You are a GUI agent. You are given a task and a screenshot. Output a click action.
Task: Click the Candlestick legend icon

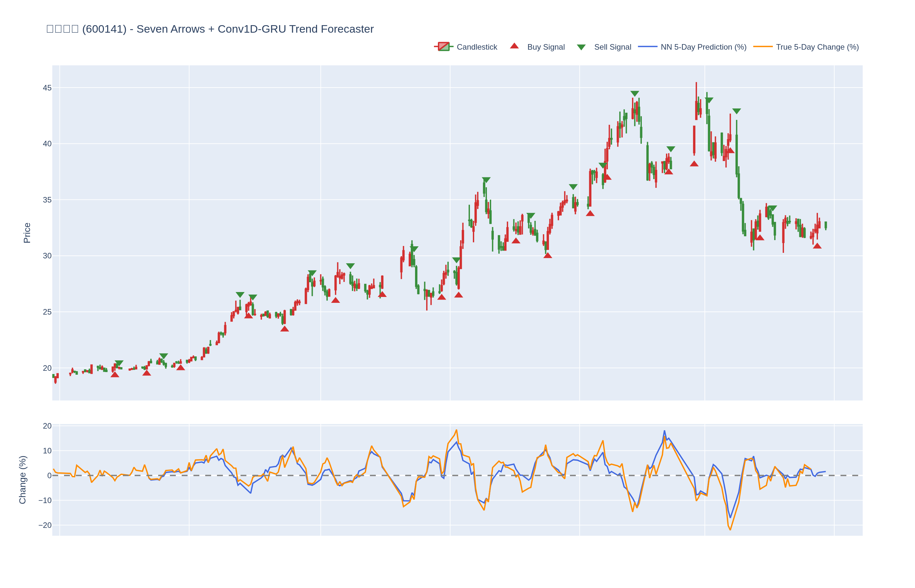(443, 47)
